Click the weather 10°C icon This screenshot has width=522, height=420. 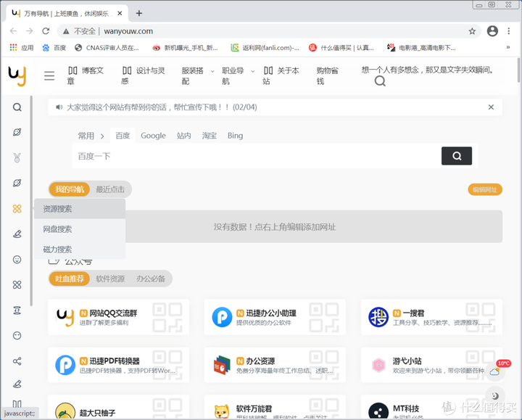point(496,370)
